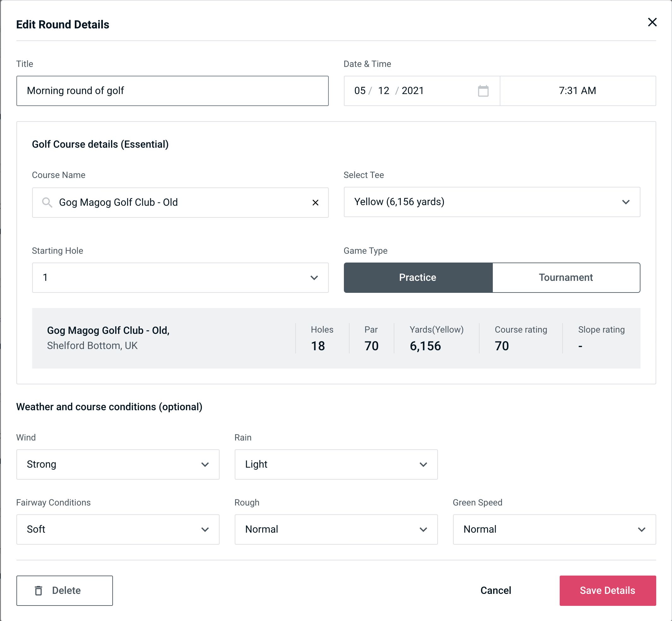Click the delete/trash icon button

point(40,590)
